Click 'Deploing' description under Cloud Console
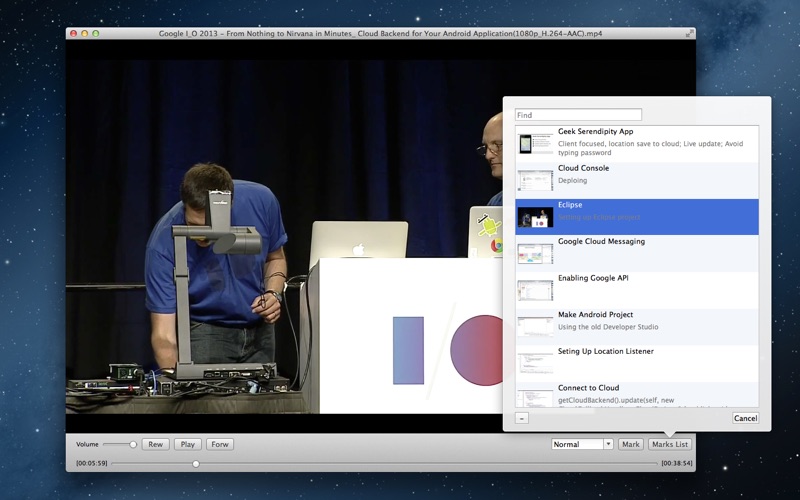800x500 pixels. [x=572, y=181]
